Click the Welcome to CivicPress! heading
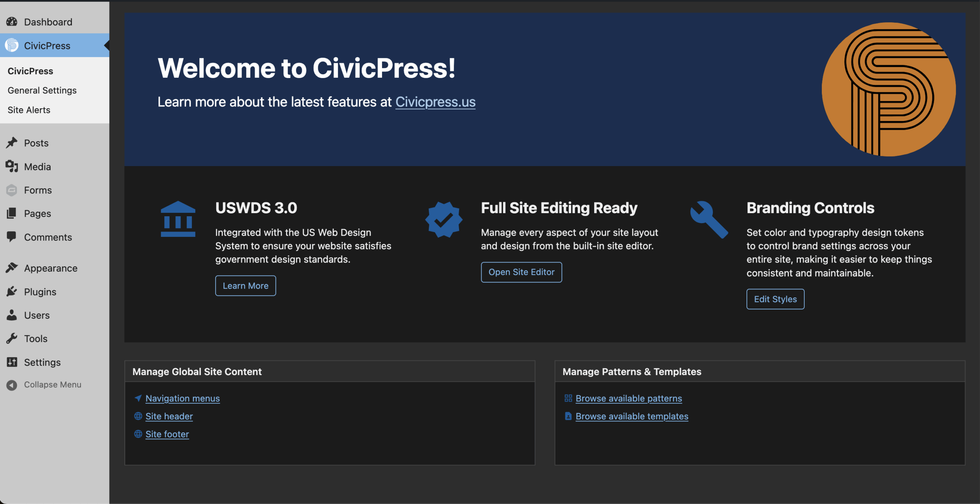Viewport: 980px width, 504px height. pyautogui.click(x=306, y=68)
